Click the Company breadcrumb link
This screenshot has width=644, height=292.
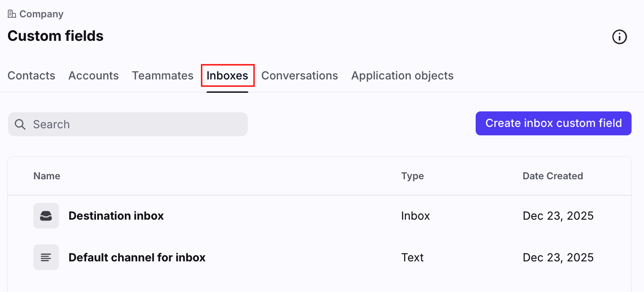(41, 14)
